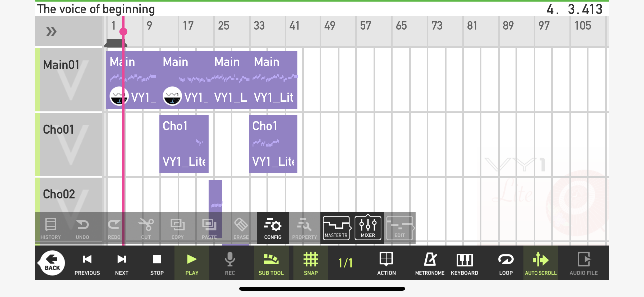The height and width of the screenshot is (297, 644).
Task: Open the MIXER panel
Action: (x=368, y=228)
